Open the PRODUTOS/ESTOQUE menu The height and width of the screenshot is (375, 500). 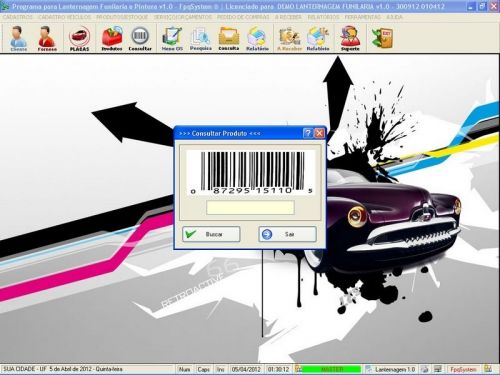click(x=122, y=17)
